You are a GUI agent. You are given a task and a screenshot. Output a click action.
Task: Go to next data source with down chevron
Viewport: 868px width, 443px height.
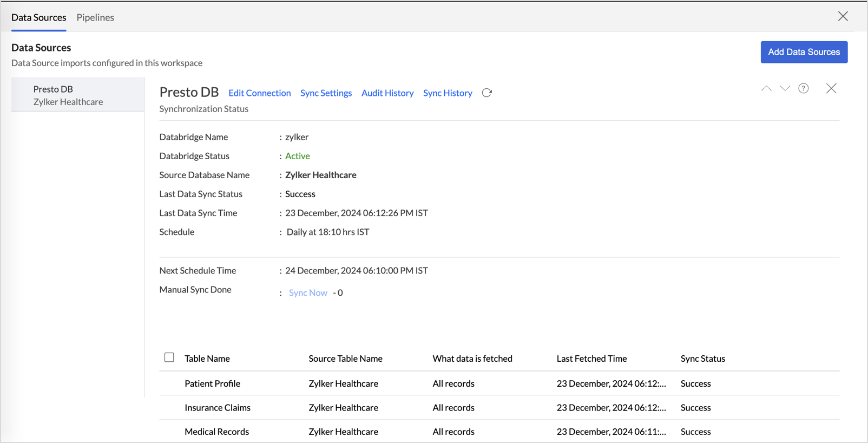click(x=785, y=88)
